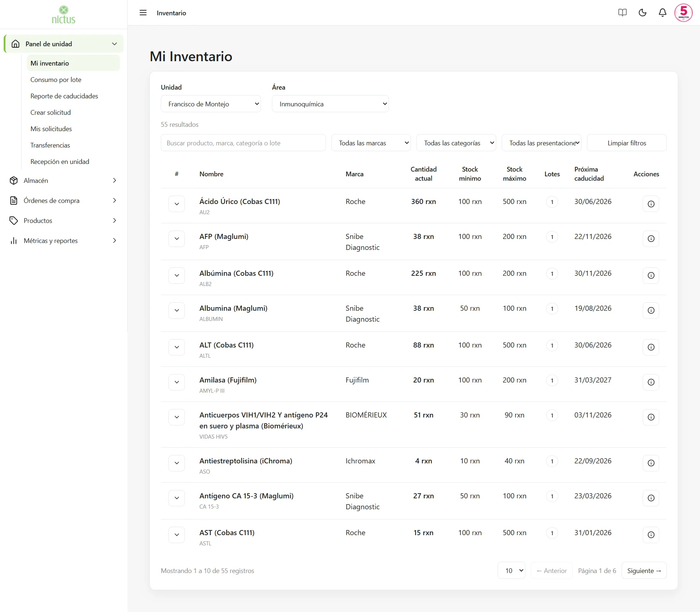This screenshot has height=612, width=700.
Task: Open the notifications bell
Action: (x=662, y=13)
